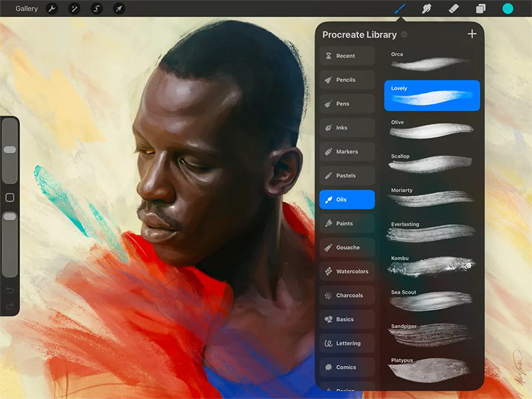The width and height of the screenshot is (532, 399).
Task: Open the Recent brushes category
Action: 346,56
